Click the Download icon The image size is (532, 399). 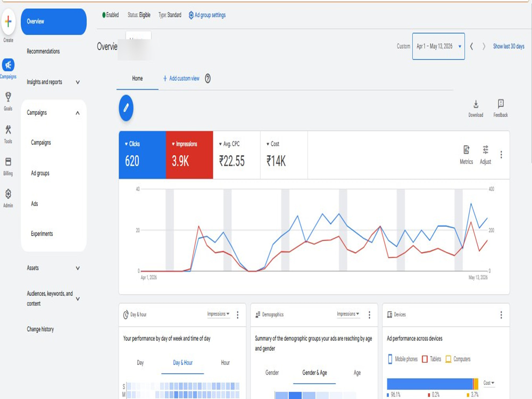coord(476,104)
